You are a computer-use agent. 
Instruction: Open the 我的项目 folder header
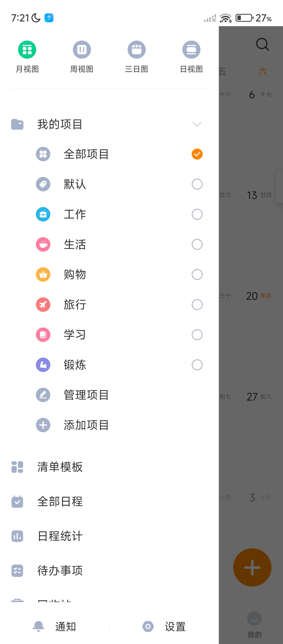(x=60, y=124)
